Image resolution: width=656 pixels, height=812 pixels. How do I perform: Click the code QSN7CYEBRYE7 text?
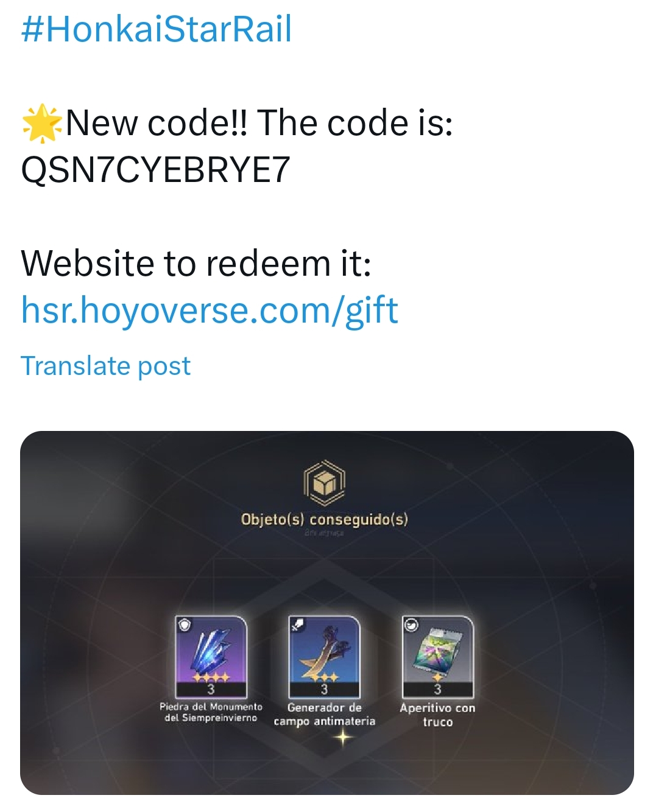click(155, 169)
